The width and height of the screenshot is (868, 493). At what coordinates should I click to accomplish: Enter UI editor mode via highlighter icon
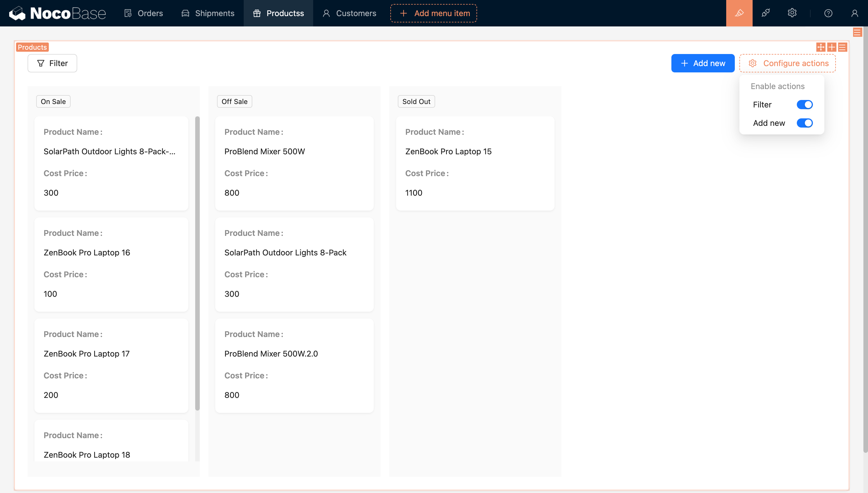739,13
